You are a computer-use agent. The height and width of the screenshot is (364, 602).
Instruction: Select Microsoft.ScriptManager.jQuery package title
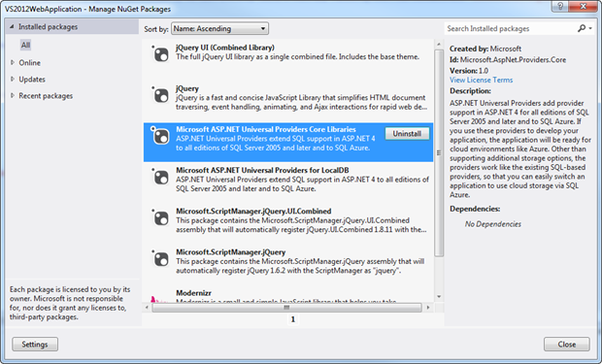[231, 251]
